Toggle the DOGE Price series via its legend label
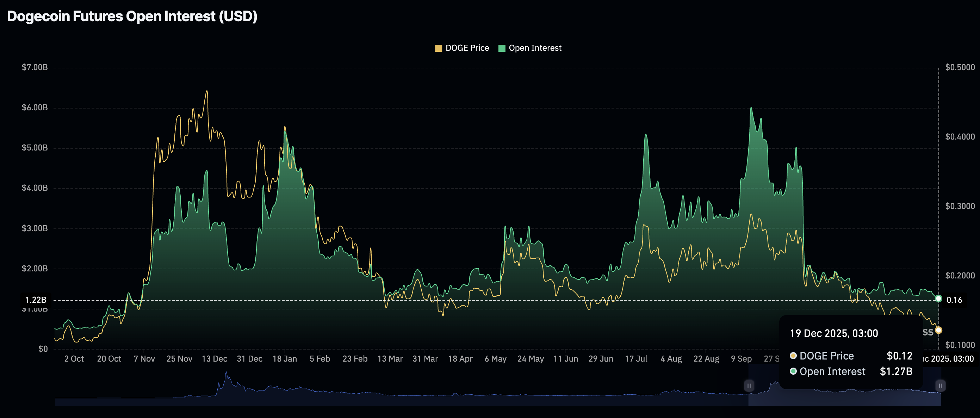The image size is (980, 418). coord(467,48)
